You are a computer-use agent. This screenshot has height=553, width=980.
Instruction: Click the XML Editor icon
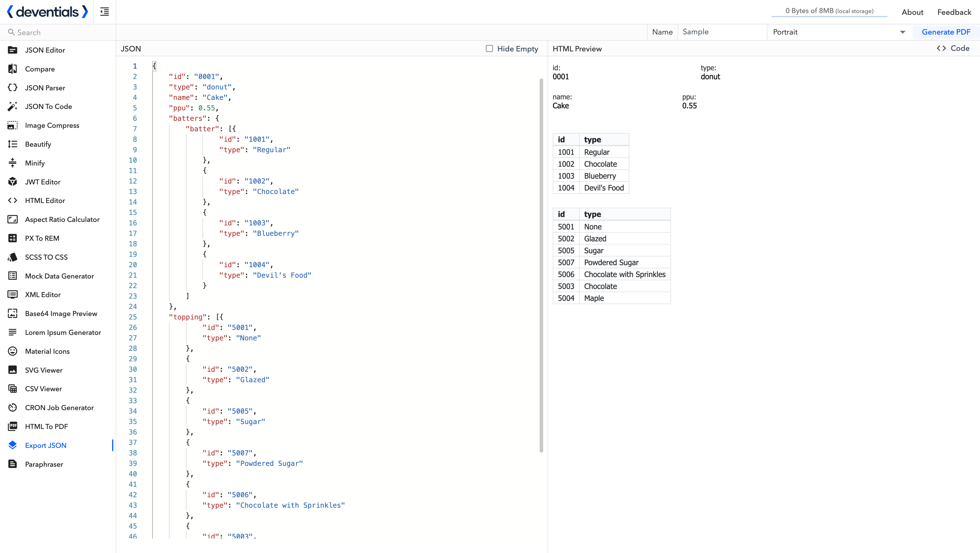[12, 295]
